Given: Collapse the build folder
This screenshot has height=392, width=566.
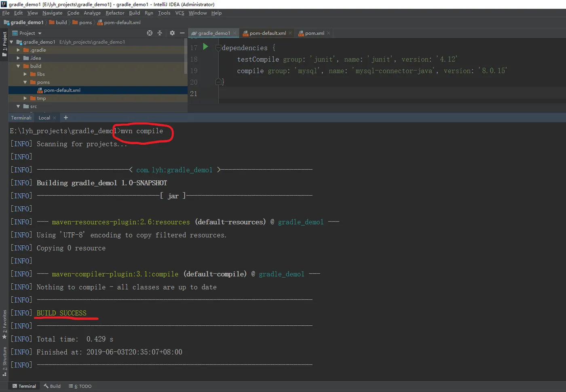Looking at the screenshot, I should (18, 66).
